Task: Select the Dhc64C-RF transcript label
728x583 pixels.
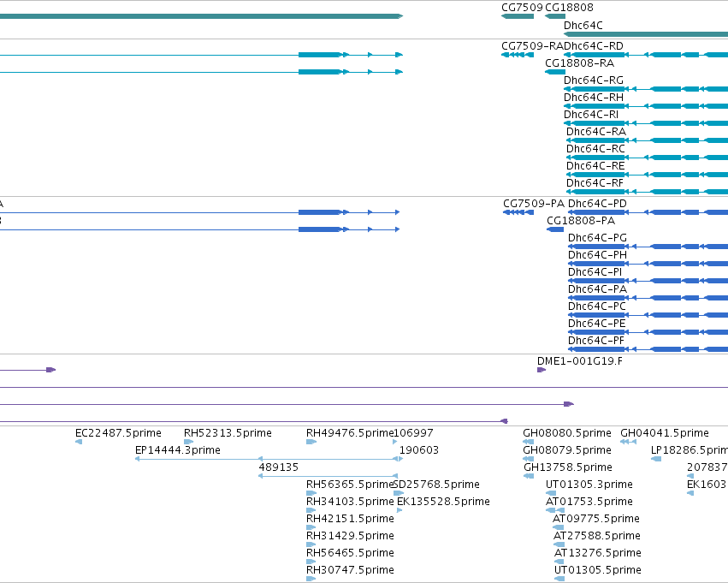Action: pos(595,183)
